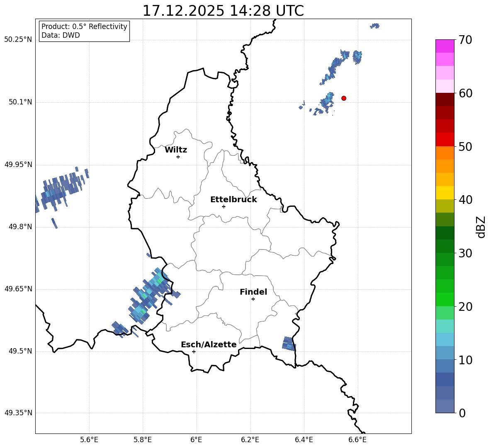This screenshot has height=448, width=491.
Task: Click the 49.65°N latitude label
Action: 18,289
